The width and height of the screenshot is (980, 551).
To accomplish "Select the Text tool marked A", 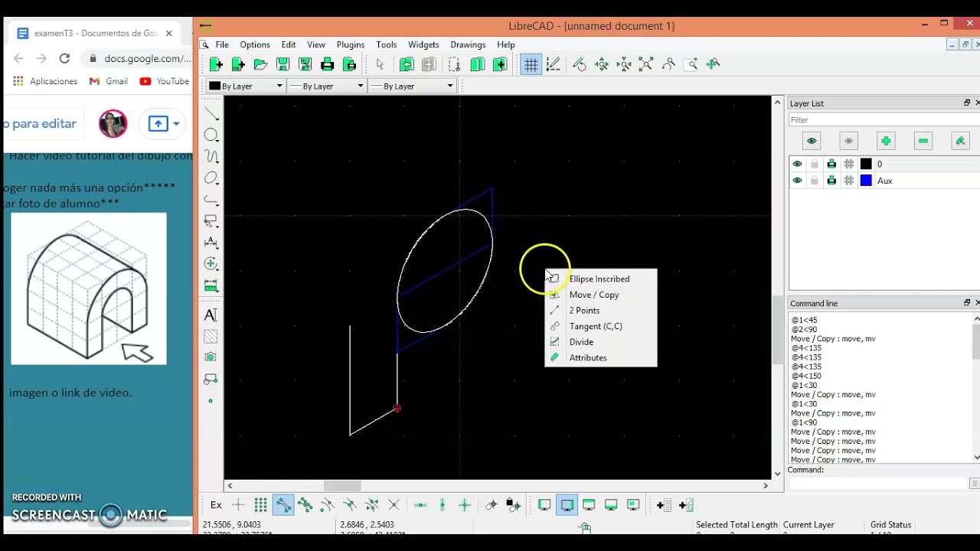I will click(211, 315).
